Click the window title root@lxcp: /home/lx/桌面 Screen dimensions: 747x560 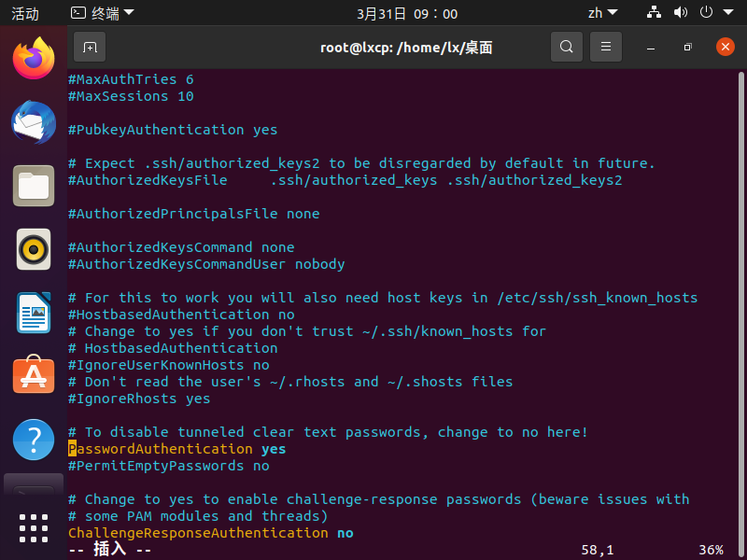pyautogui.click(x=406, y=48)
